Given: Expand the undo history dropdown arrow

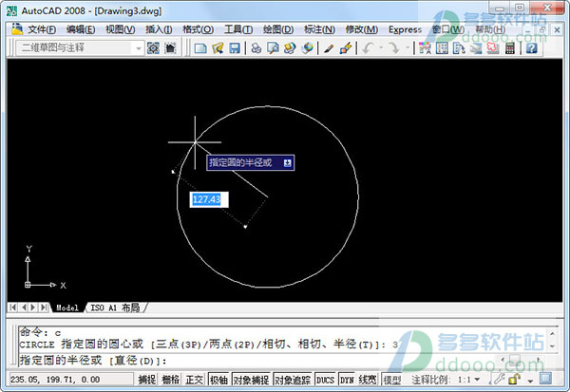Looking at the screenshot, I should point(381,48).
